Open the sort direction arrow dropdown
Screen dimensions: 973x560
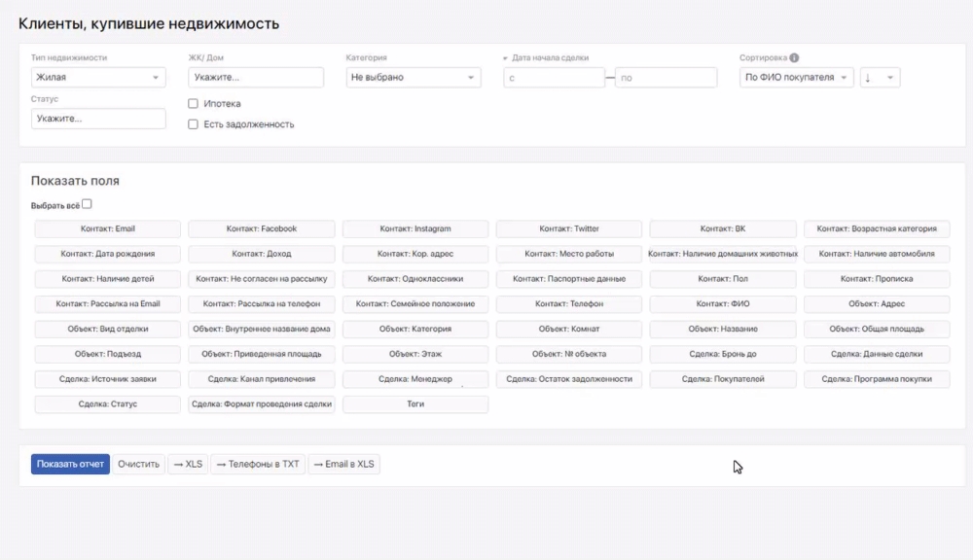pos(880,78)
